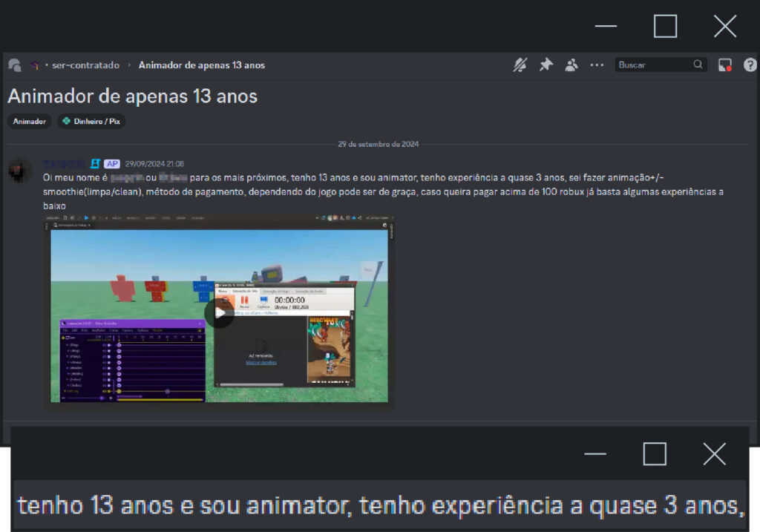This screenshot has height=532, width=760.
Task: Select the Animador tag
Action: click(x=30, y=121)
